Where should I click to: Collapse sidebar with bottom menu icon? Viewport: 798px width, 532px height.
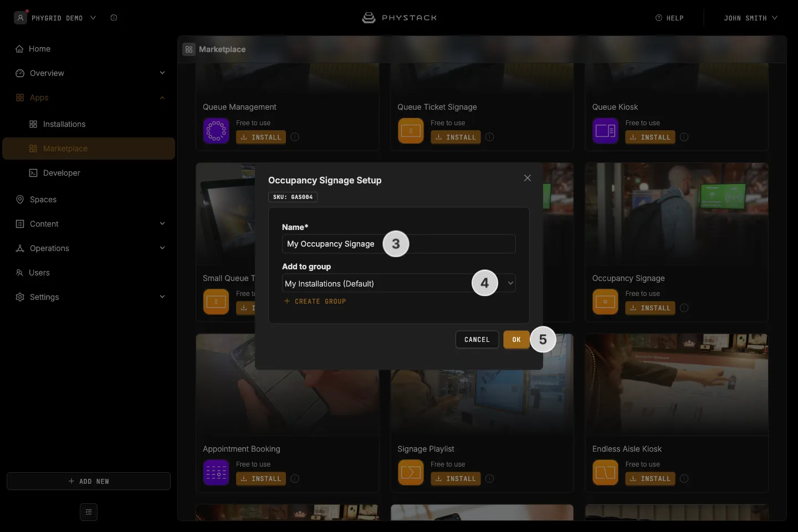(x=89, y=512)
